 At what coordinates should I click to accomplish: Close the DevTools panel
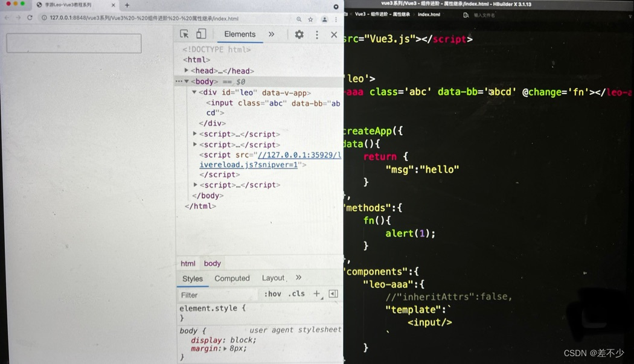[x=334, y=35]
